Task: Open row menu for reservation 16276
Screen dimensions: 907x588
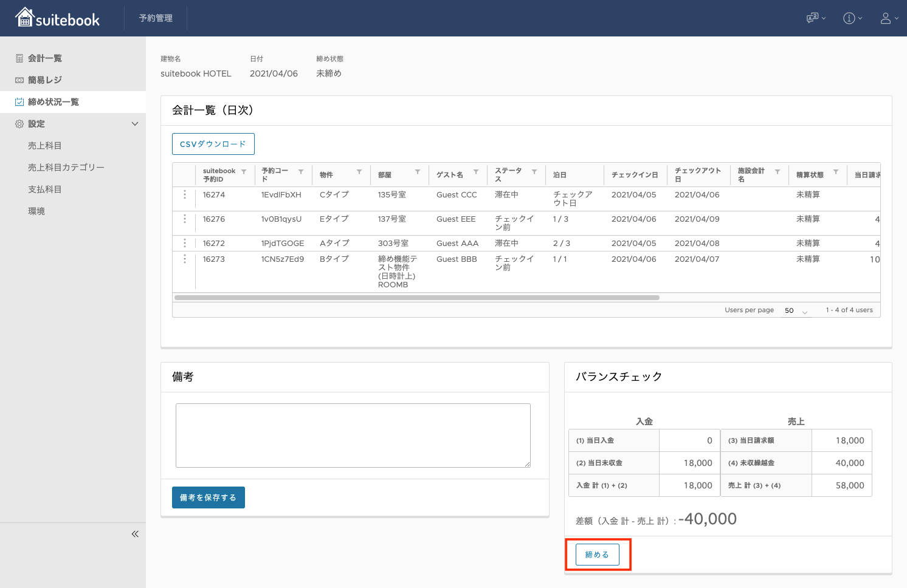Action: (185, 219)
